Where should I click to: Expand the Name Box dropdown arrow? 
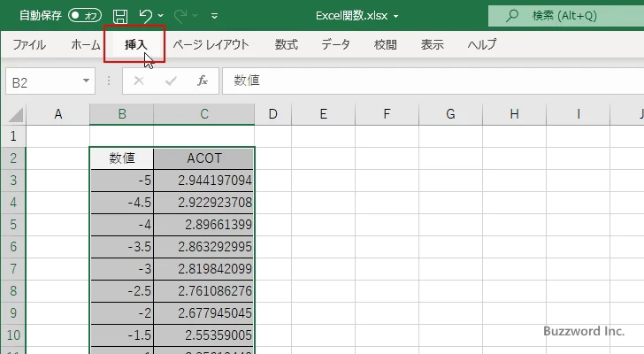click(x=86, y=81)
